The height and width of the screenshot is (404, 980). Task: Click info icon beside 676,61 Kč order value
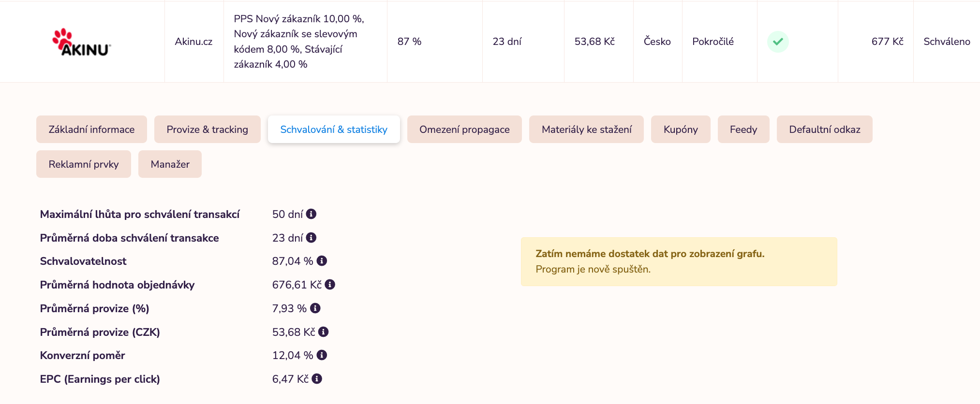[330, 285]
